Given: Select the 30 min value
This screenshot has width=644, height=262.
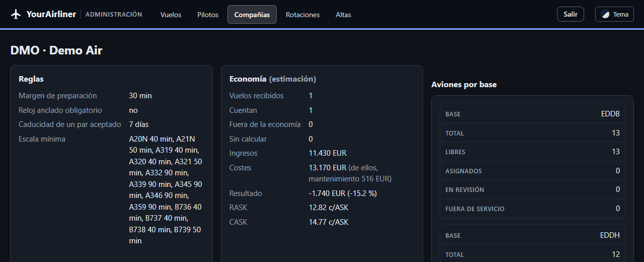Looking at the screenshot, I should 140,96.
